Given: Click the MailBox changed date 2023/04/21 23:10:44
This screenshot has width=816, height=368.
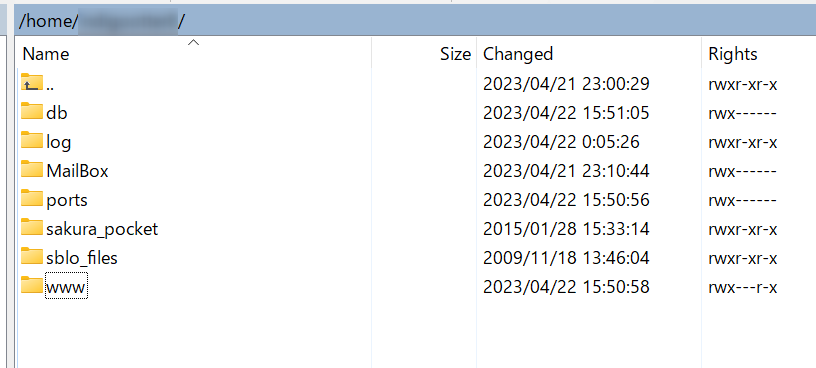Looking at the screenshot, I should click(566, 171).
